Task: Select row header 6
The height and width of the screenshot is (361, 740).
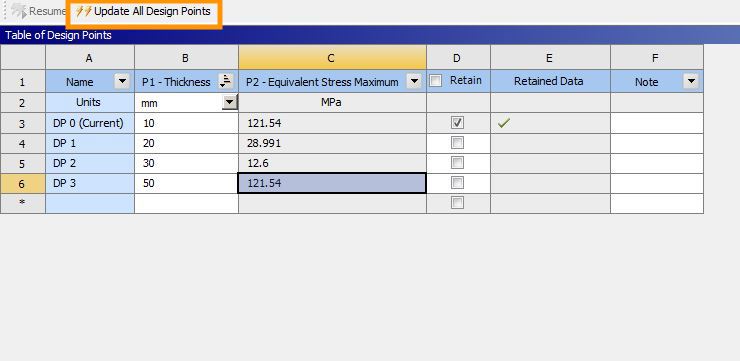Action: coord(23,184)
